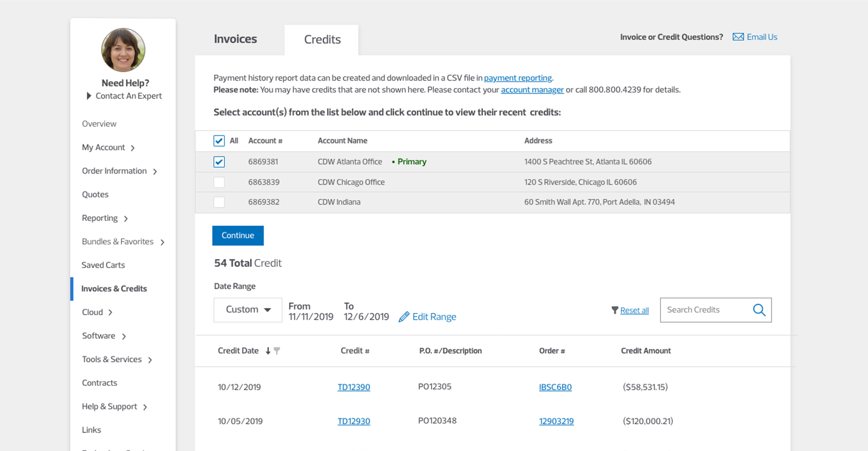
Task: Expand My Account in the sidebar
Action: [132, 148]
